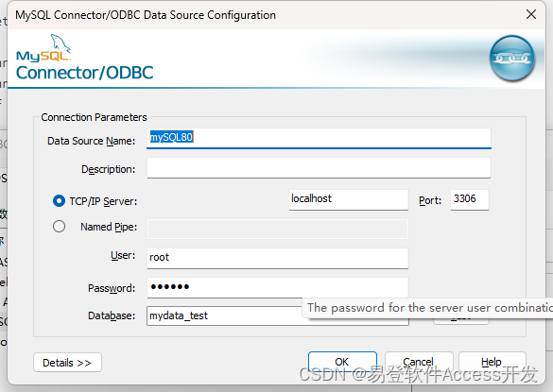
Task: Click the chain link connector icon
Action: pyautogui.click(x=511, y=59)
